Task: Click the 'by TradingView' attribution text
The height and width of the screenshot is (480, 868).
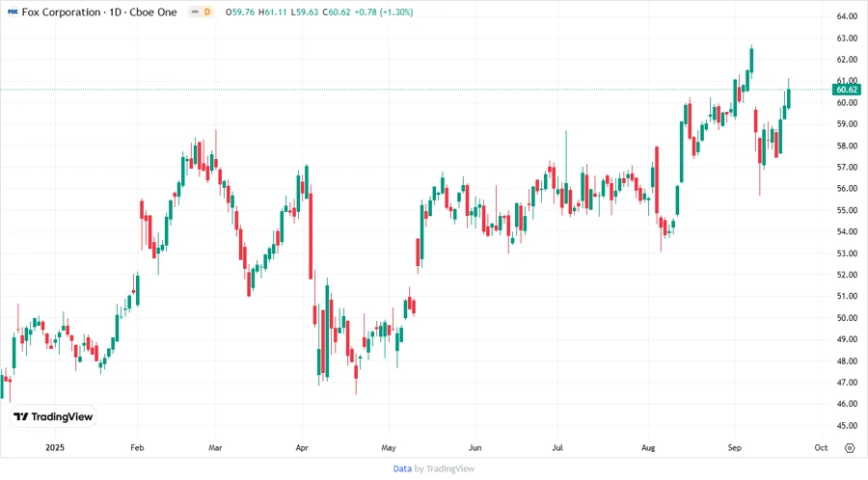Action: pyautogui.click(x=445, y=468)
